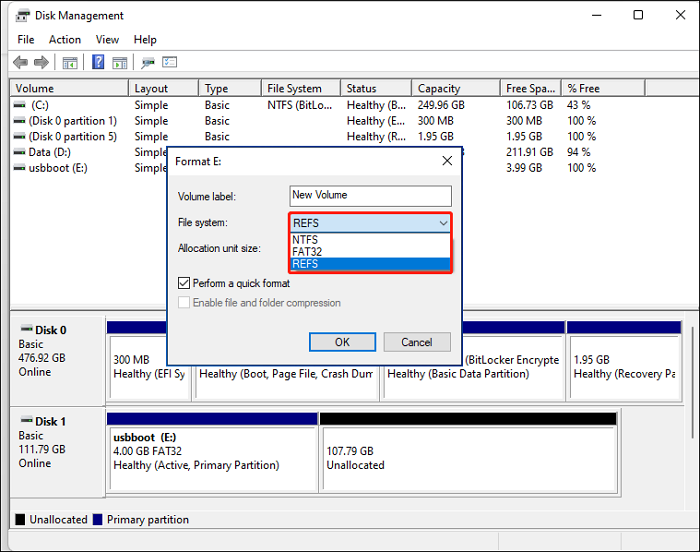Click Cancel in Format E: dialog
Screen dimensions: 700x552
coord(417,342)
